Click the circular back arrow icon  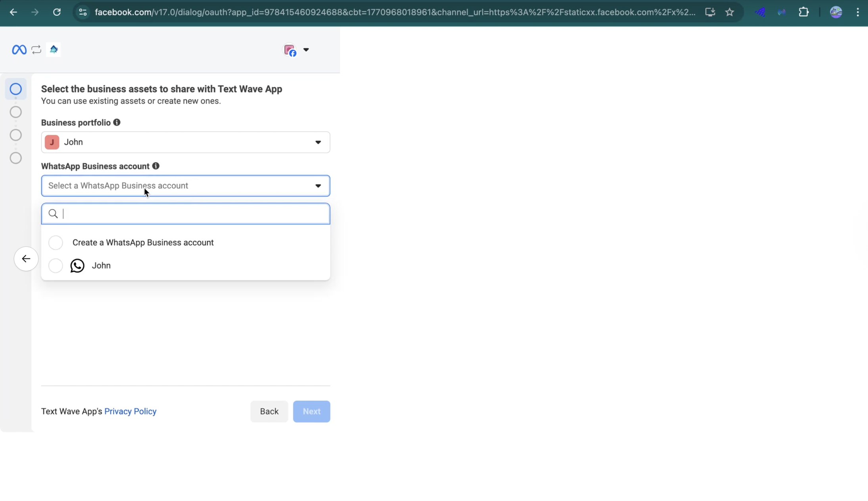pos(26,259)
